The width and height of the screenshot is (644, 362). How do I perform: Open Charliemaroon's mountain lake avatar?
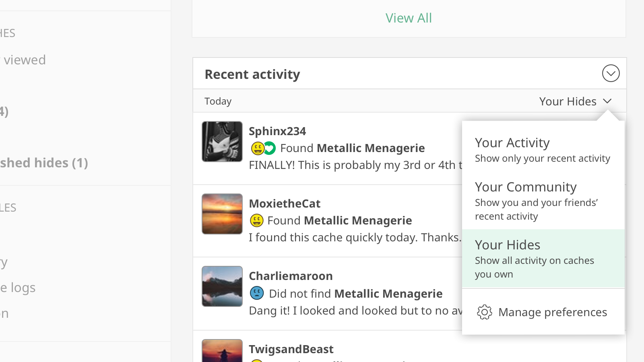tap(222, 286)
